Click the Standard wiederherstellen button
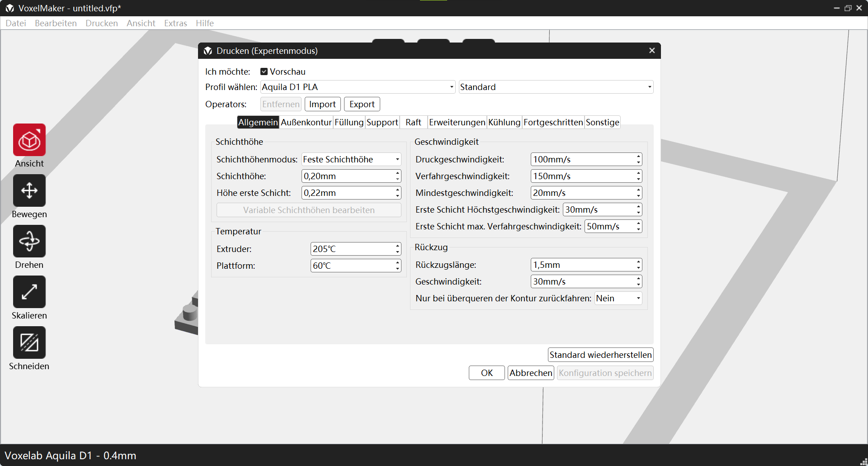 click(x=600, y=355)
